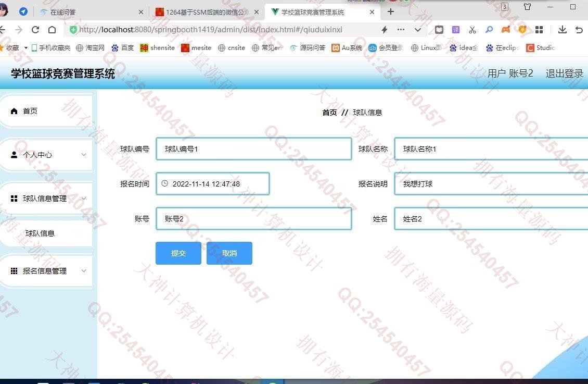Open the idea全 bookmark
This screenshot has width=588, height=384.
pyautogui.click(x=464, y=47)
